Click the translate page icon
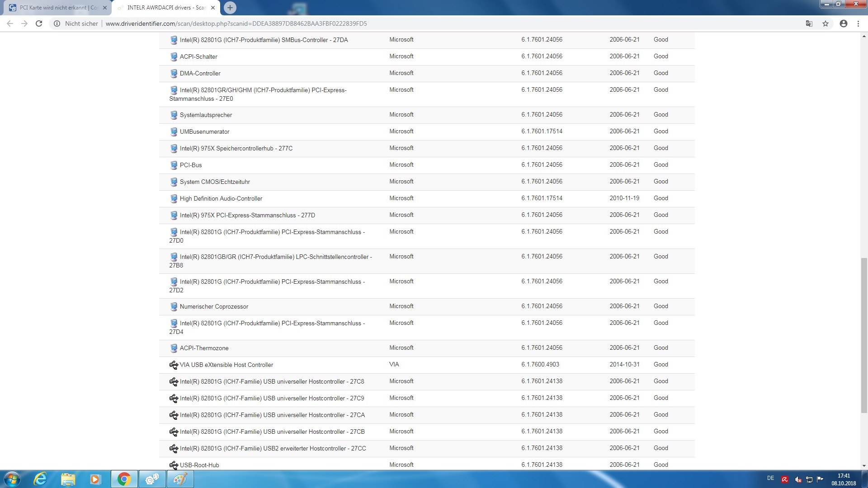Image resolution: width=868 pixels, height=488 pixels. (x=809, y=23)
